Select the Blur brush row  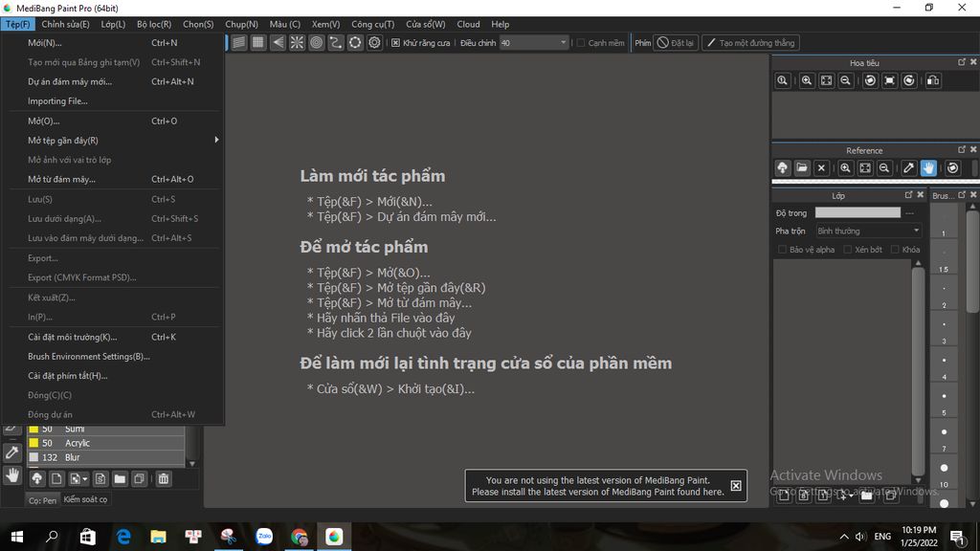pyautogui.click(x=106, y=457)
